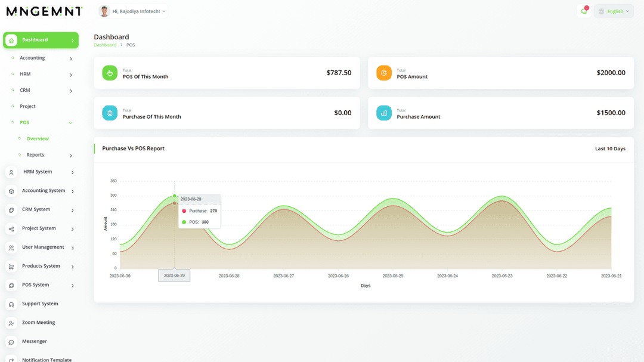Image resolution: width=644 pixels, height=362 pixels.
Task: Click the green POS tooltip dot
Action: click(184, 222)
